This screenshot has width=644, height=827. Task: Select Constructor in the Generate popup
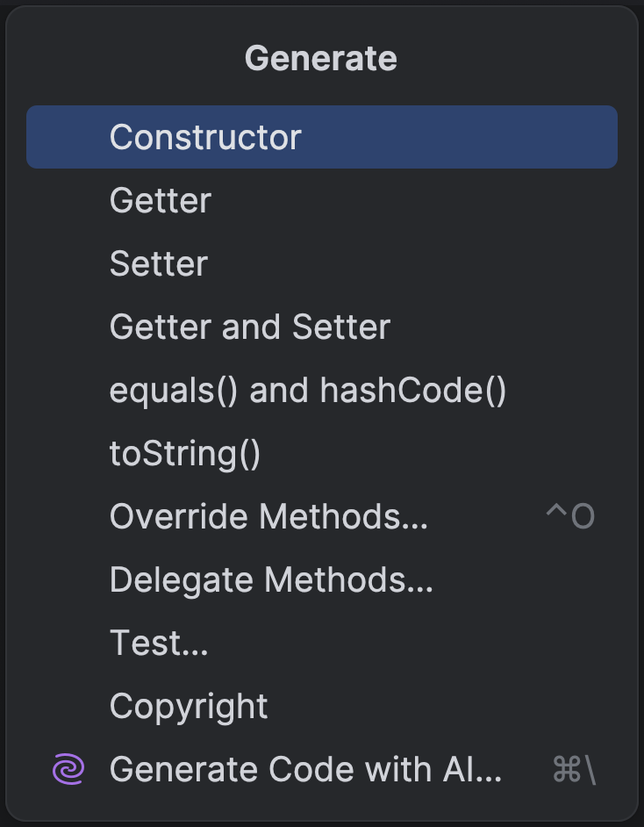(205, 137)
